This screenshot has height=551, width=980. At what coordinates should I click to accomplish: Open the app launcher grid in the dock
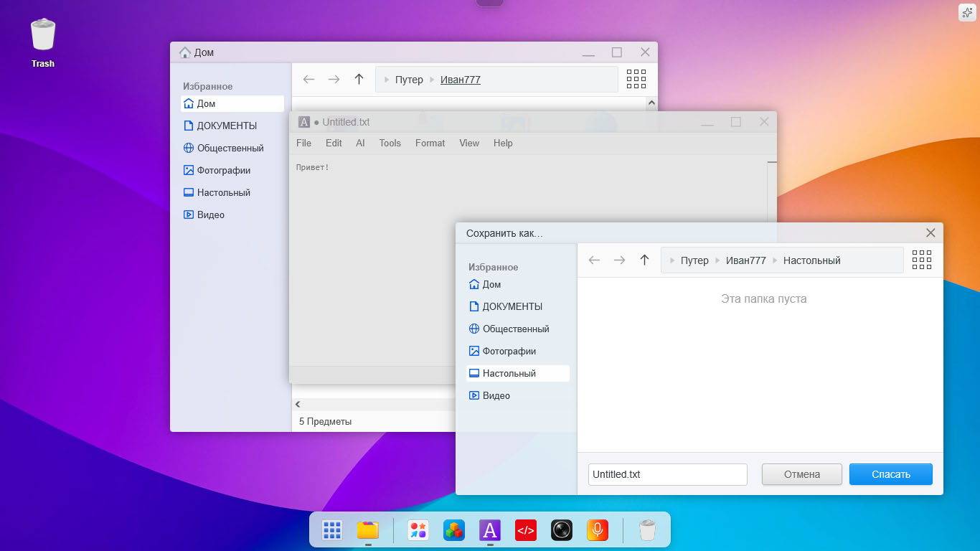click(x=331, y=530)
